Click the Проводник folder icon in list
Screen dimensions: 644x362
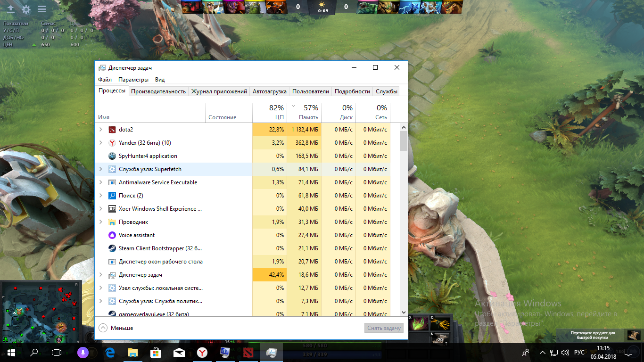click(x=112, y=222)
